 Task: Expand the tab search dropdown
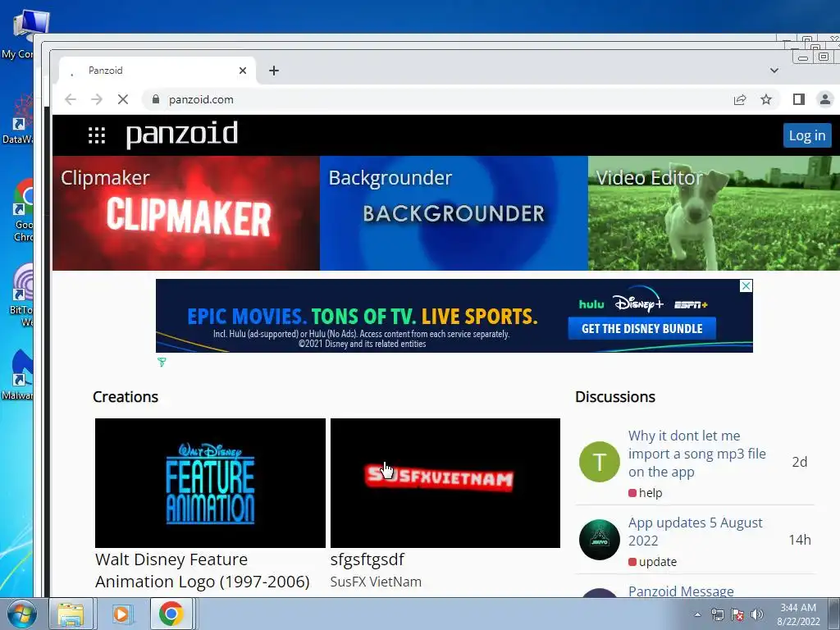pyautogui.click(x=774, y=71)
